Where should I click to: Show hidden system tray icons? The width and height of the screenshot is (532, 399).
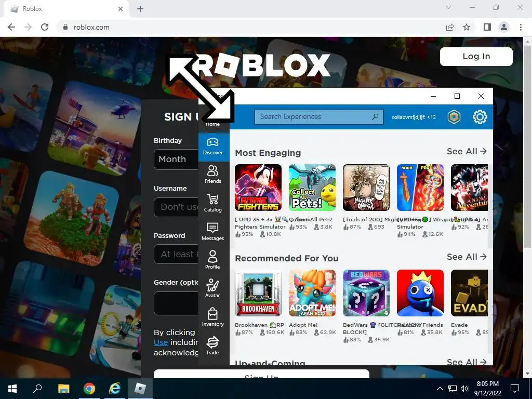[440, 389]
